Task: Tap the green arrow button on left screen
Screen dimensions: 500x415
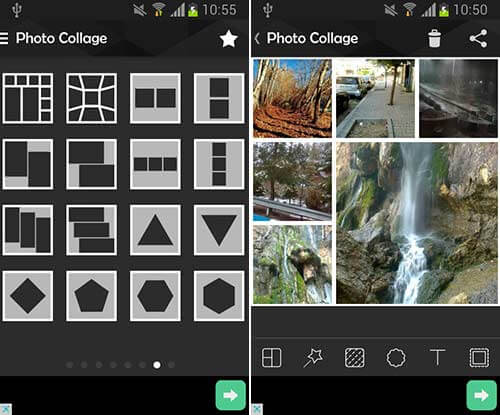Action: coord(231,395)
